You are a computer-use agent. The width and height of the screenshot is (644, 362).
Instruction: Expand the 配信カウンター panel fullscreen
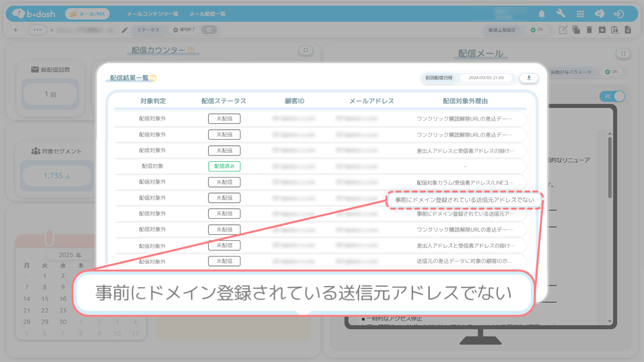click(305, 50)
